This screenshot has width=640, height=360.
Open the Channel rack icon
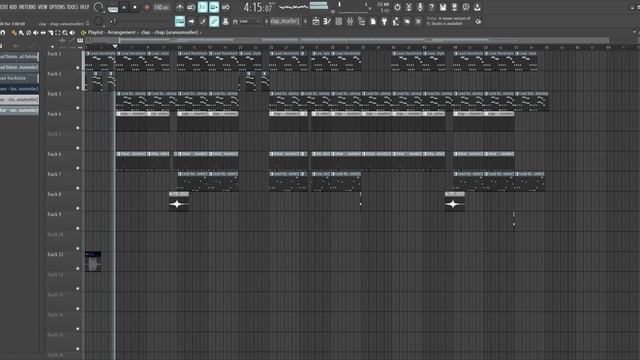click(x=338, y=21)
